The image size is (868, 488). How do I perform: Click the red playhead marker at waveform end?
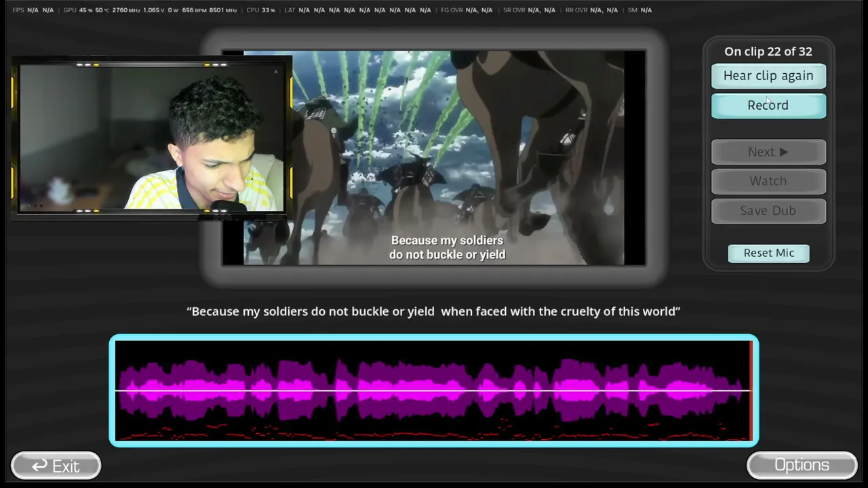(751, 390)
